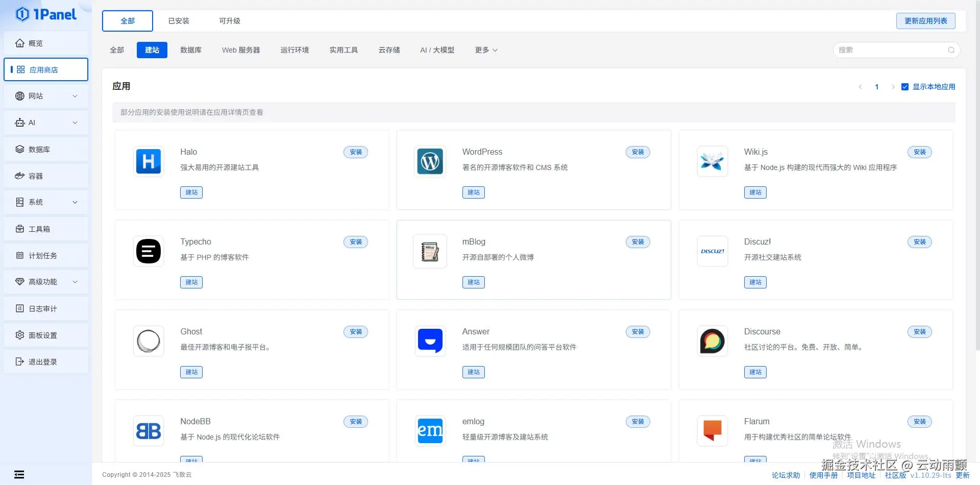Go to previous page arrow
980x485 pixels.
(x=861, y=87)
